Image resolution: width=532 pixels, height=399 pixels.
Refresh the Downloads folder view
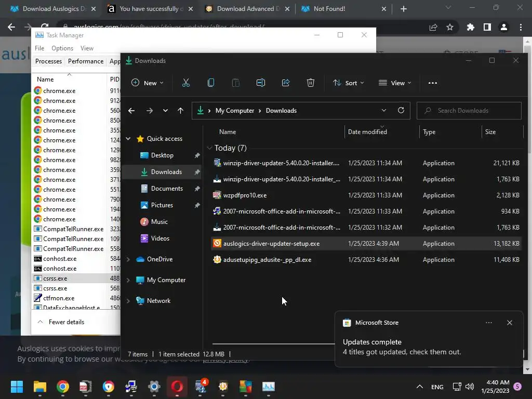click(x=401, y=110)
